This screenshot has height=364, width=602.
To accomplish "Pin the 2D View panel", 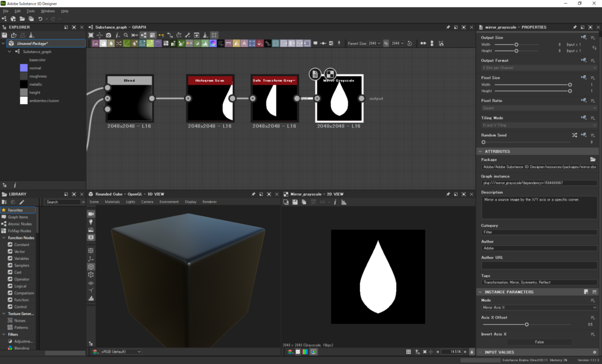I will coord(448,194).
